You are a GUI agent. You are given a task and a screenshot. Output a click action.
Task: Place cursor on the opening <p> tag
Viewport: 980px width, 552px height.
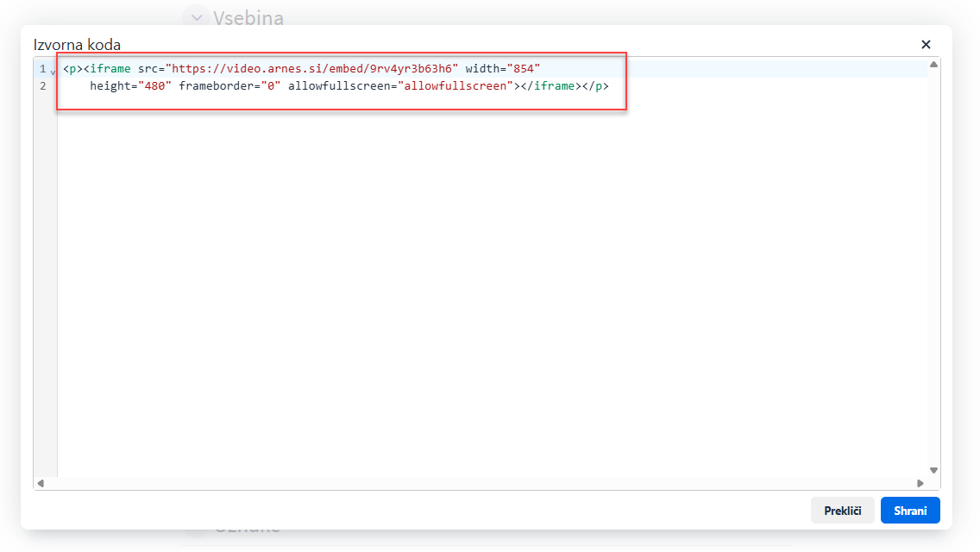tap(72, 68)
